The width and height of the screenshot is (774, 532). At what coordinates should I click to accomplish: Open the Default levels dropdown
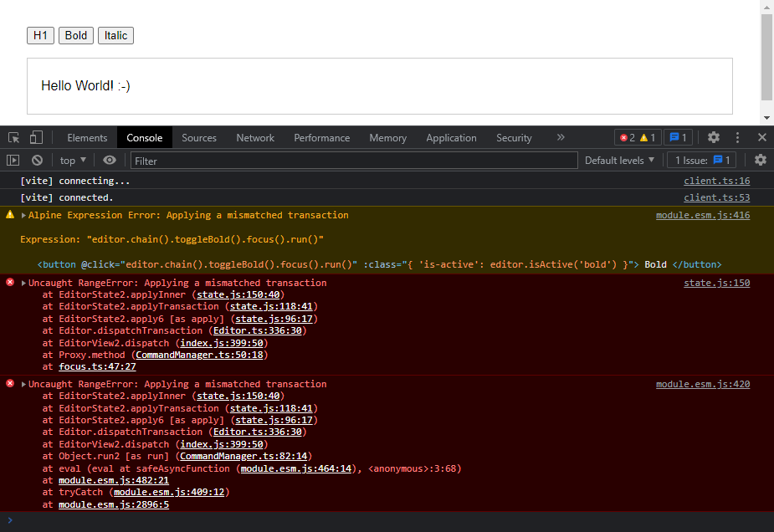coord(619,160)
